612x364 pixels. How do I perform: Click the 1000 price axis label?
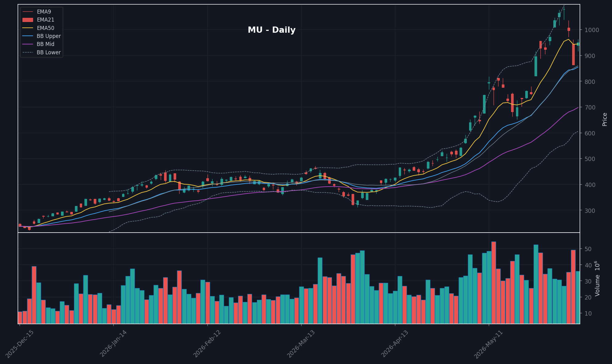point(592,30)
